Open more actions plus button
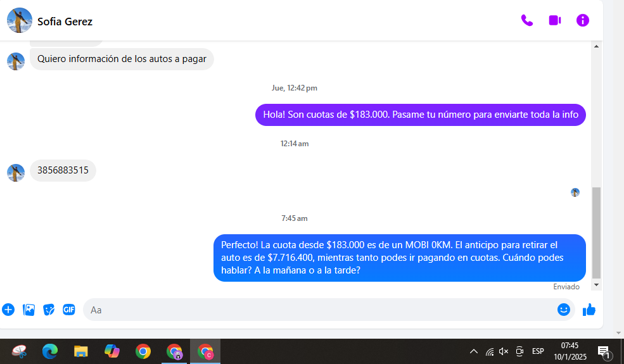 coord(8,310)
